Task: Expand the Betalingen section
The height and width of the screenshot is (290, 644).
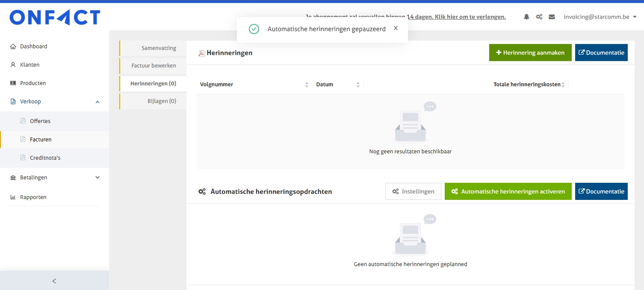Action: click(x=97, y=177)
